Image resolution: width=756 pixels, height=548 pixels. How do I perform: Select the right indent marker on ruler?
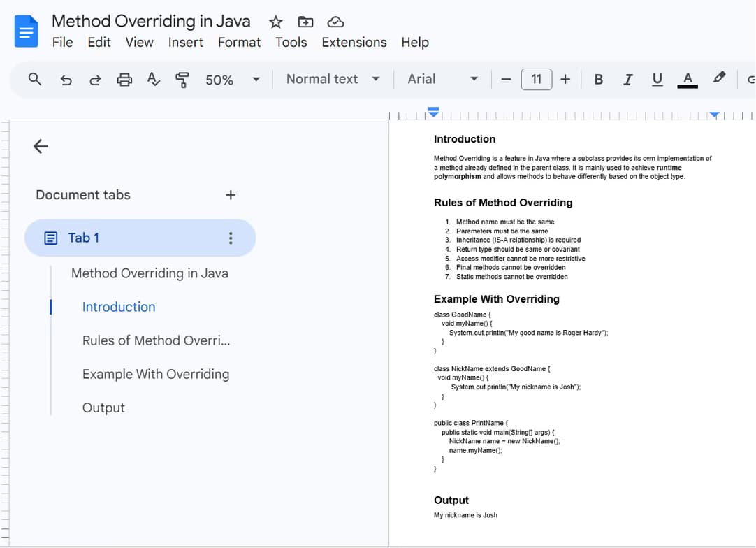(x=715, y=115)
